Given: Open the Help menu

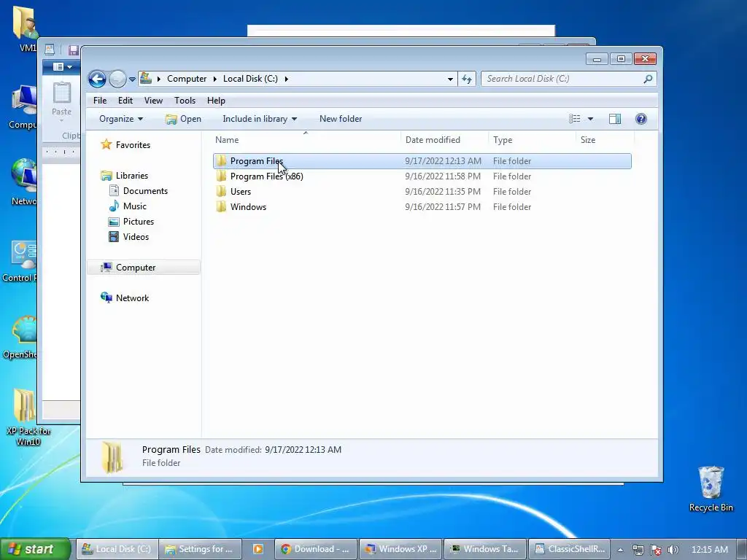Looking at the screenshot, I should pos(216,101).
